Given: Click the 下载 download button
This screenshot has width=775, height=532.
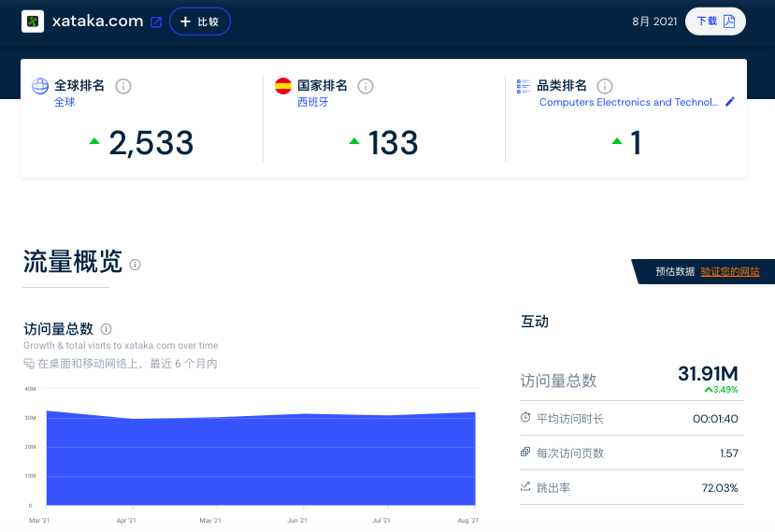Looking at the screenshot, I should coord(715,22).
